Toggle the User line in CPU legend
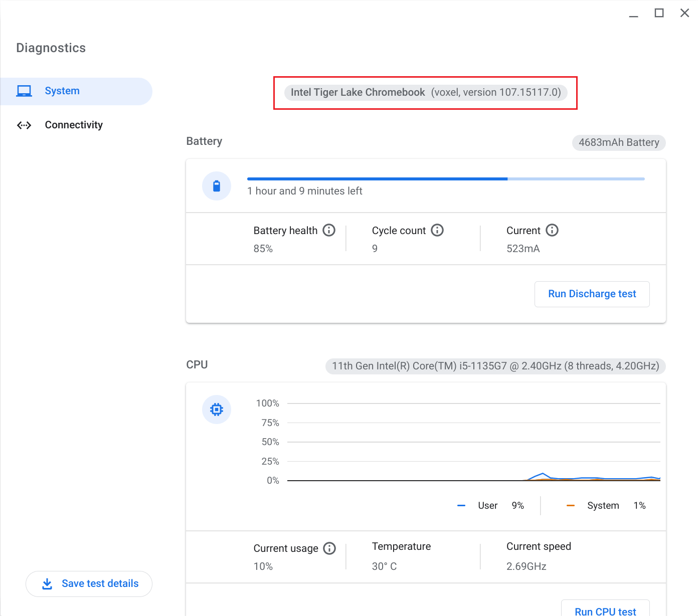 pyautogui.click(x=461, y=505)
